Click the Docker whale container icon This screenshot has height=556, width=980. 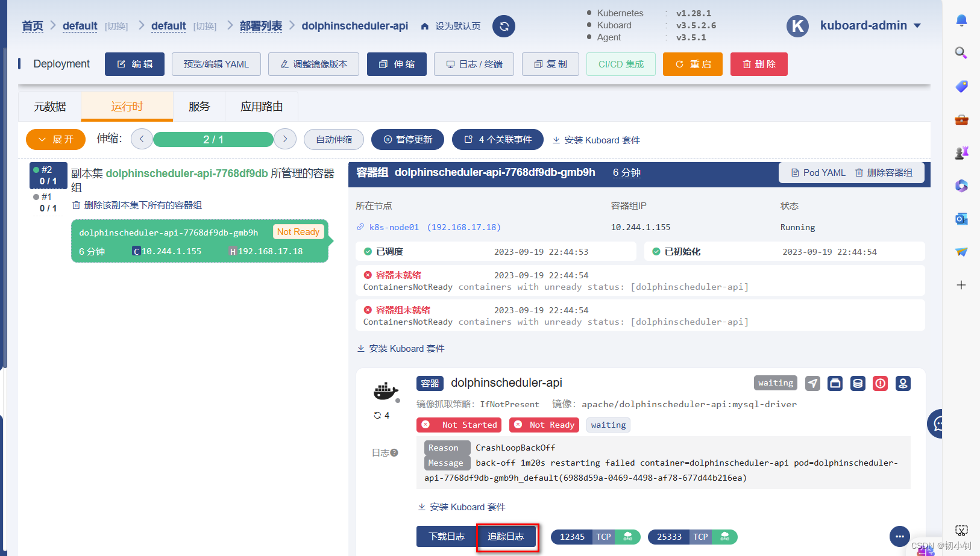tap(386, 392)
